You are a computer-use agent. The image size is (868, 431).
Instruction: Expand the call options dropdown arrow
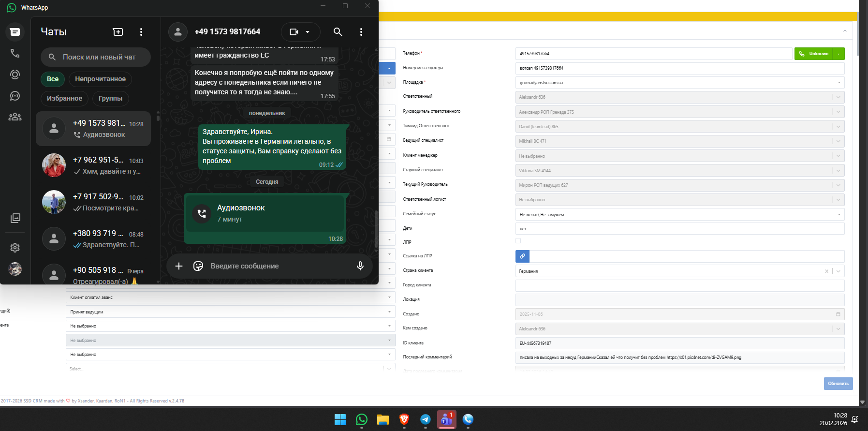(308, 32)
